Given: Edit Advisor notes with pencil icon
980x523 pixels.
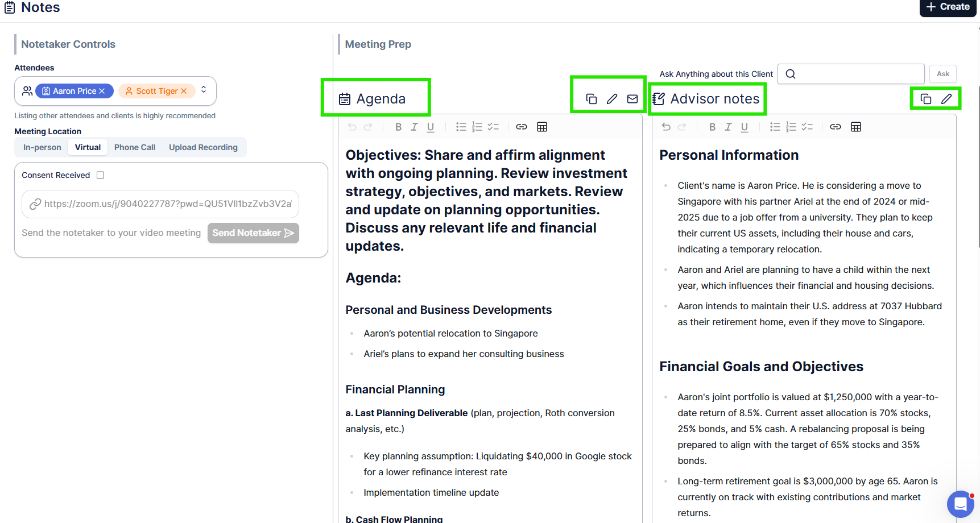Looking at the screenshot, I should [x=946, y=99].
